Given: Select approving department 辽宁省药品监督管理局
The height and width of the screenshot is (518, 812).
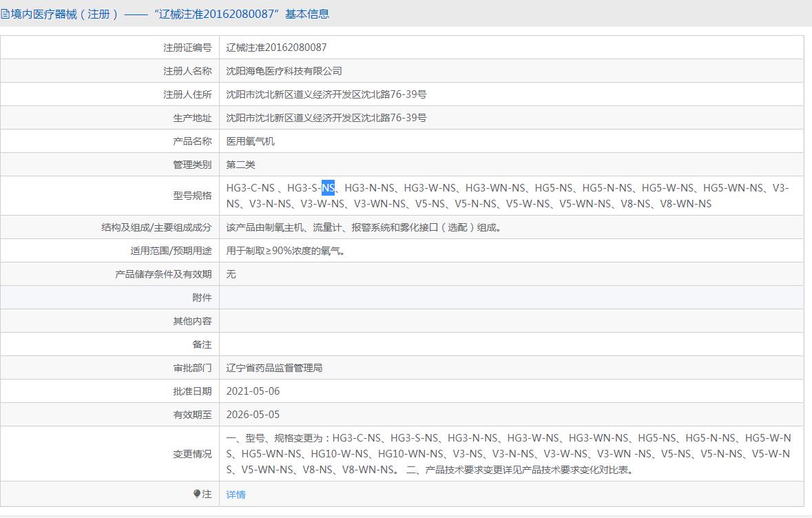Looking at the screenshot, I should coord(274,368).
